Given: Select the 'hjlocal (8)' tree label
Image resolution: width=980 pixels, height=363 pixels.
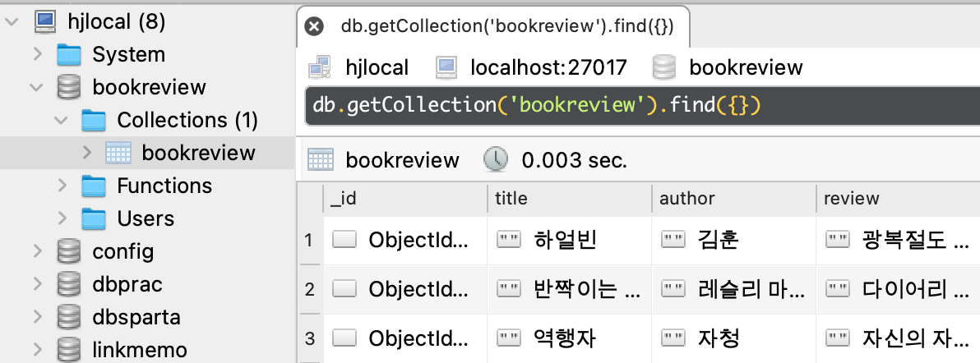Looking at the screenshot, I should pyautogui.click(x=116, y=22).
